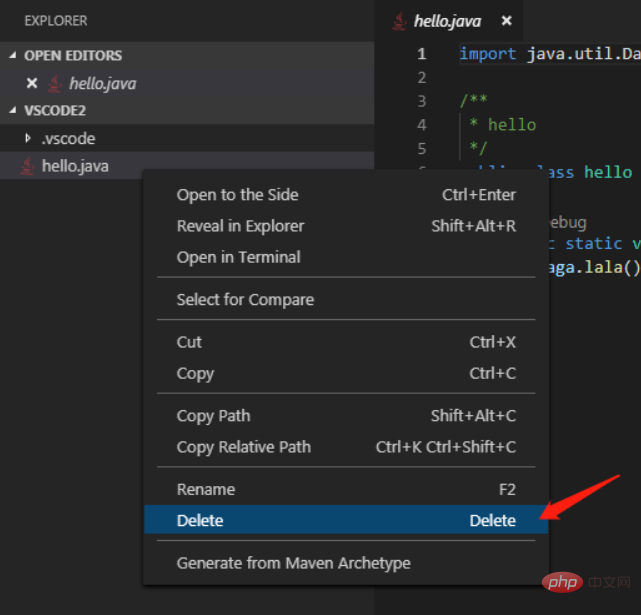Choose Open to the Side
The width and height of the screenshot is (641, 615).
tap(346, 195)
